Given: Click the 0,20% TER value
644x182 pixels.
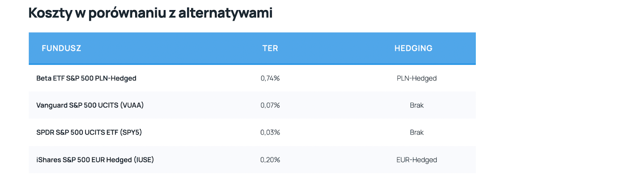Looking at the screenshot, I should tap(270, 160).
